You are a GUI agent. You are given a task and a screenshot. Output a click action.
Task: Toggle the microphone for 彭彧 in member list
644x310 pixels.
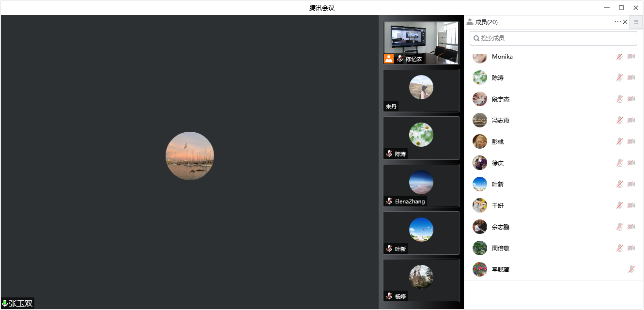point(619,141)
